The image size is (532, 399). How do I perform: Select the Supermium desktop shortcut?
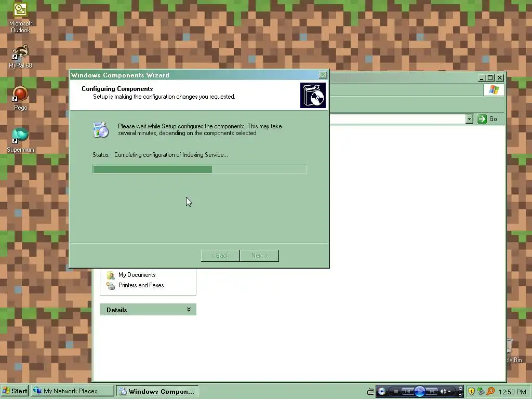(20, 140)
